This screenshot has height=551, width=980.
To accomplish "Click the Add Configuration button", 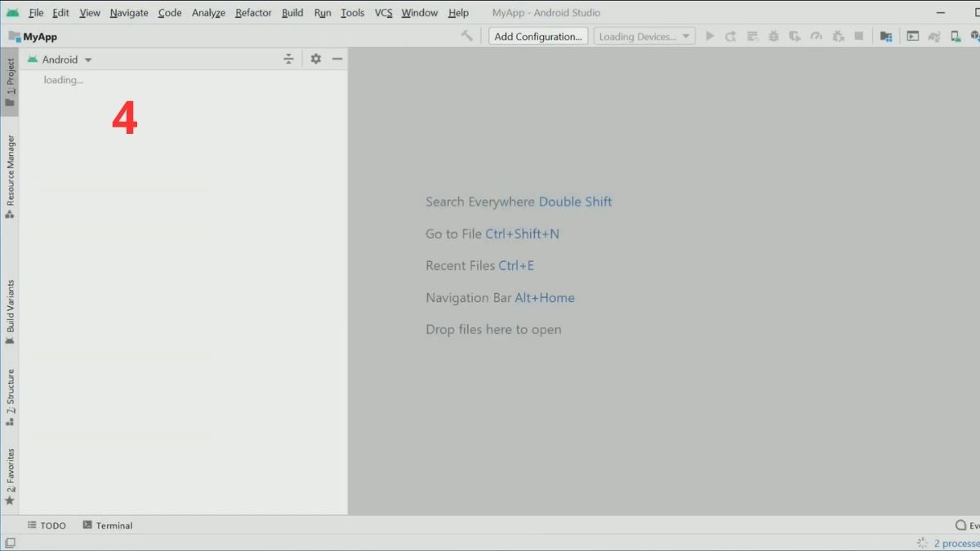I will (x=538, y=36).
